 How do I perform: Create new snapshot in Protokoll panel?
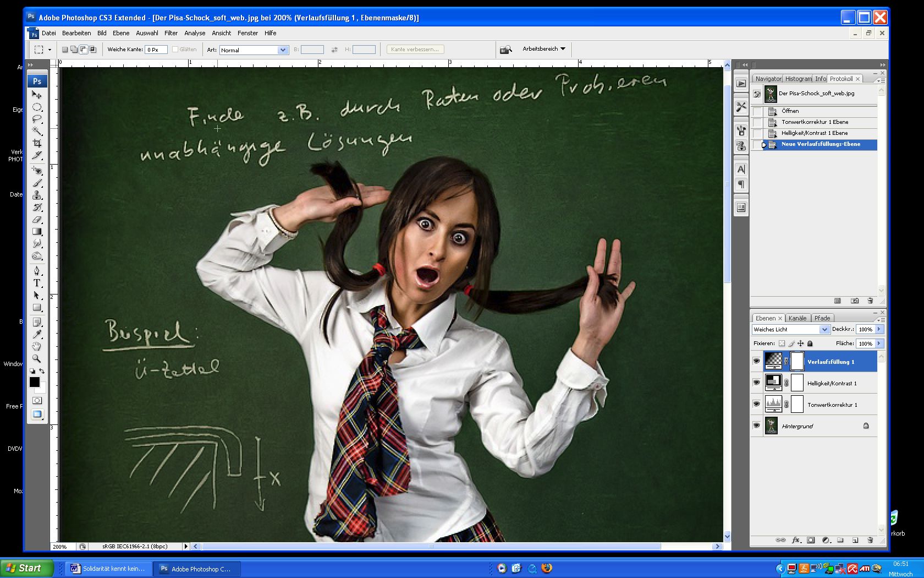(855, 301)
